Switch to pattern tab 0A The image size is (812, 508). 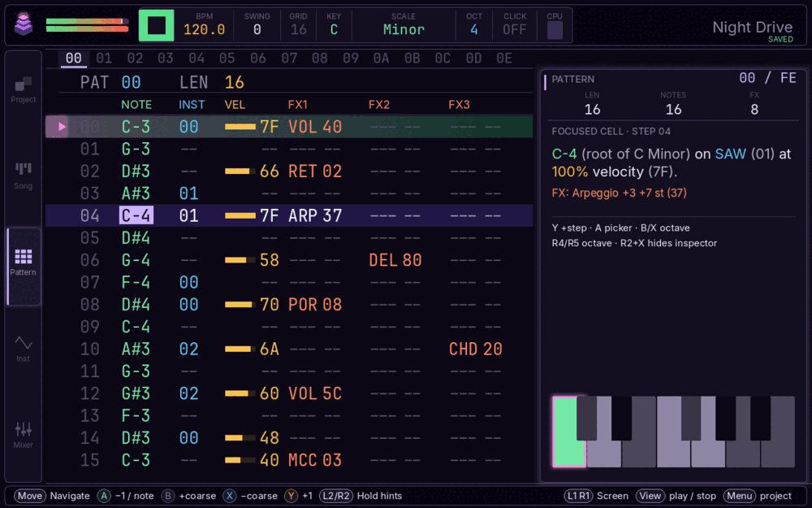tap(381, 59)
